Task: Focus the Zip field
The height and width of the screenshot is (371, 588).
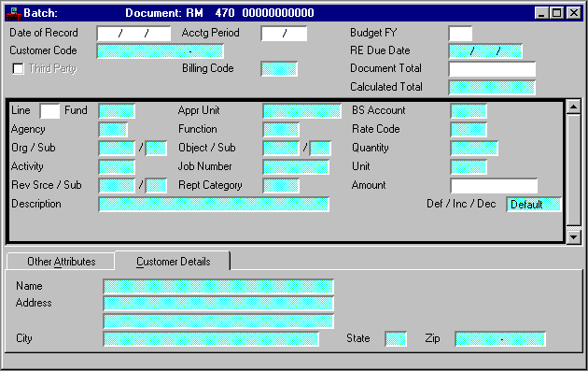Action: pyautogui.click(x=500, y=338)
